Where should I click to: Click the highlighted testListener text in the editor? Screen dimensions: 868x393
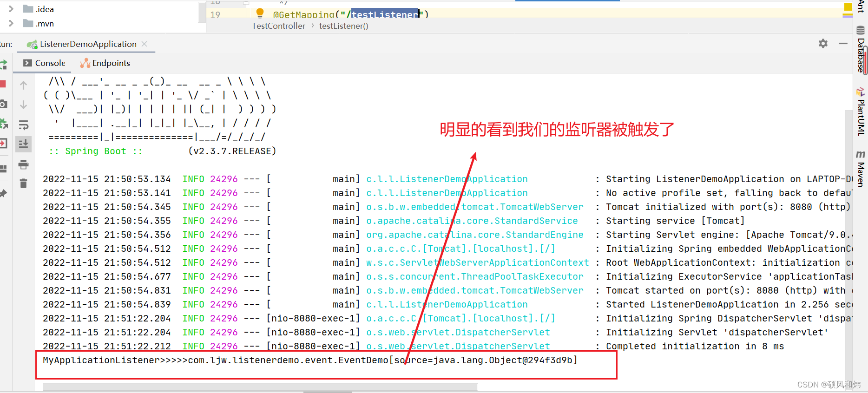coord(385,14)
